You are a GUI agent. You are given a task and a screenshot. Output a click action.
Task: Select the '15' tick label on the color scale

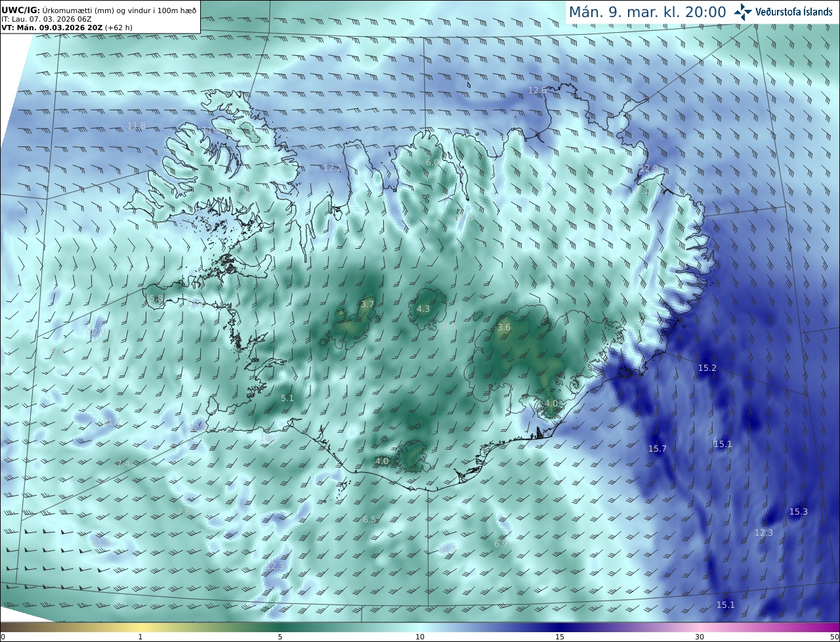click(560, 637)
